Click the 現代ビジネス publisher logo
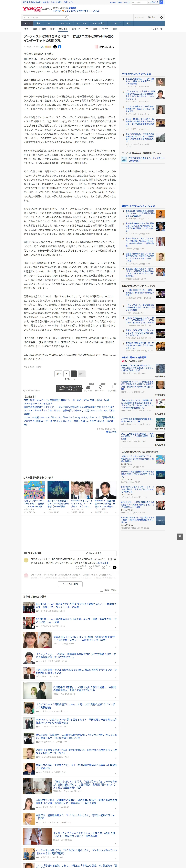 pyautogui.click(x=104, y=47)
